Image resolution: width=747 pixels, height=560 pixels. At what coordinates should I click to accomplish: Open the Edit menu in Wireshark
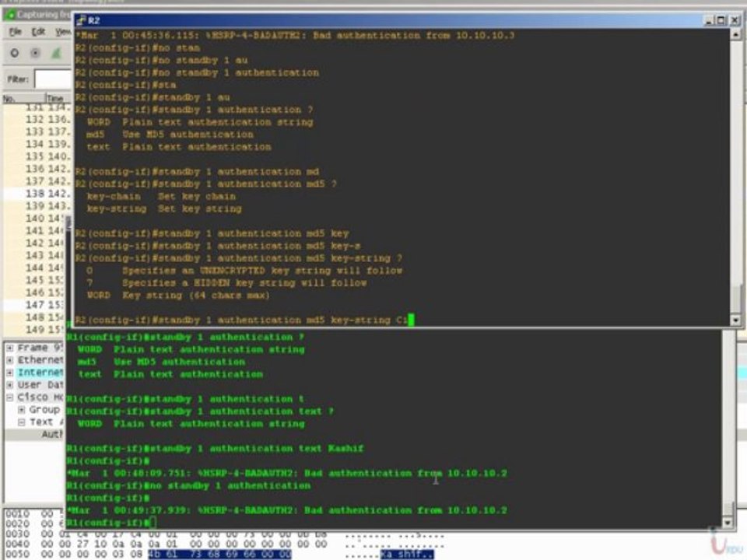pos(38,32)
